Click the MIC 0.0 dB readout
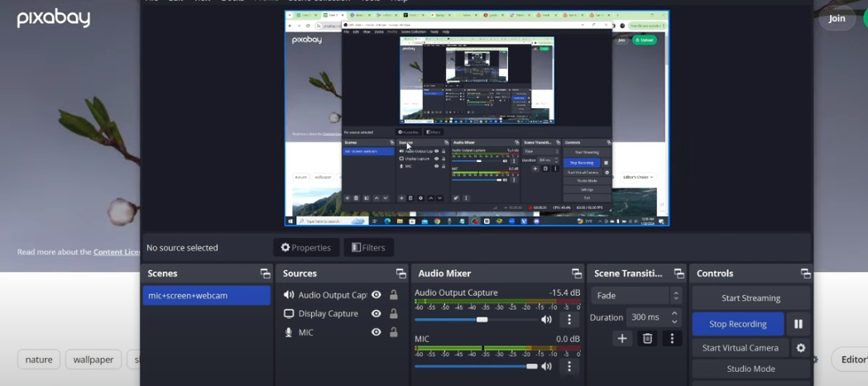This screenshot has width=868, height=386. 568,339
